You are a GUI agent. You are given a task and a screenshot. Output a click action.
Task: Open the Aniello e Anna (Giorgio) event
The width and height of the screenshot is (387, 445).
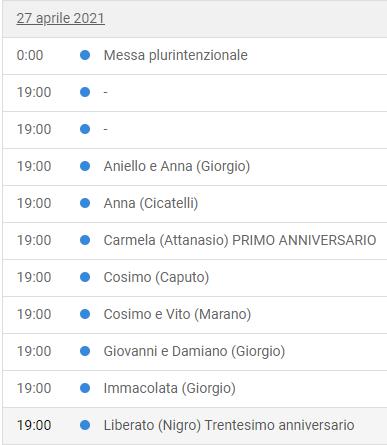coord(177,166)
